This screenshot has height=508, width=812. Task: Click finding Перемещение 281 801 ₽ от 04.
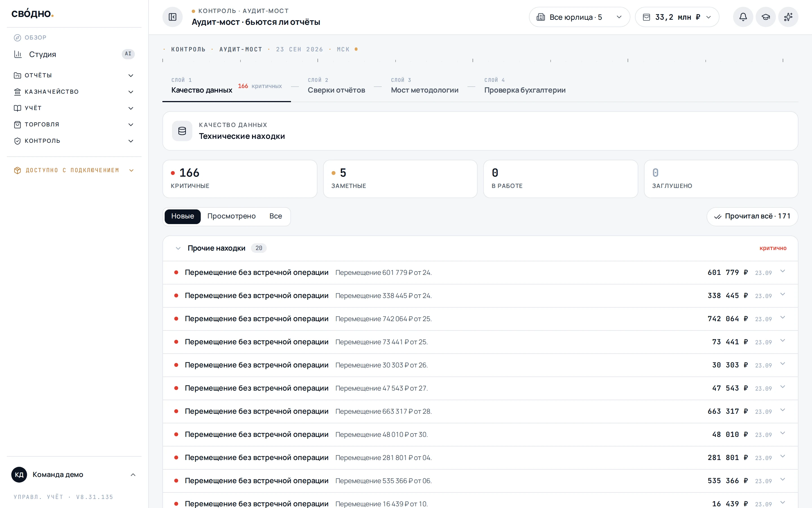pyautogui.click(x=480, y=458)
